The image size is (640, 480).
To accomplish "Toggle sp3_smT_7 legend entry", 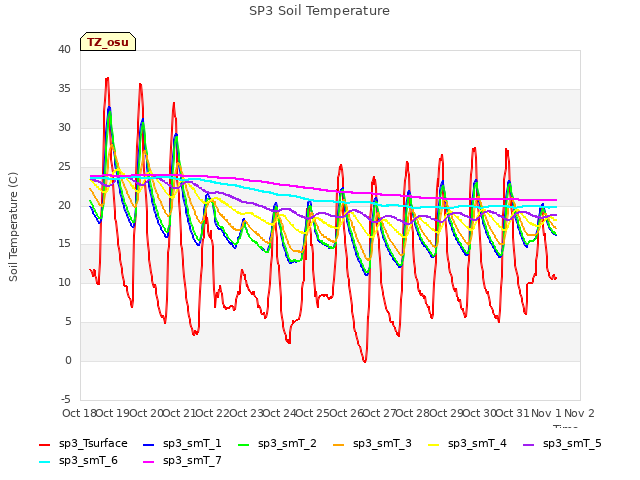I will (x=182, y=461).
